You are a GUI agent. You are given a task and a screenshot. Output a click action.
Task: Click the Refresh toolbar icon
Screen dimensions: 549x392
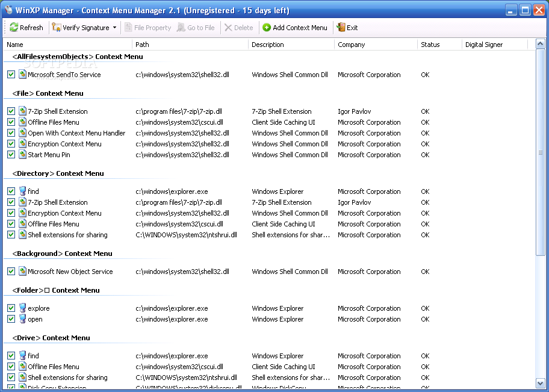tap(14, 27)
